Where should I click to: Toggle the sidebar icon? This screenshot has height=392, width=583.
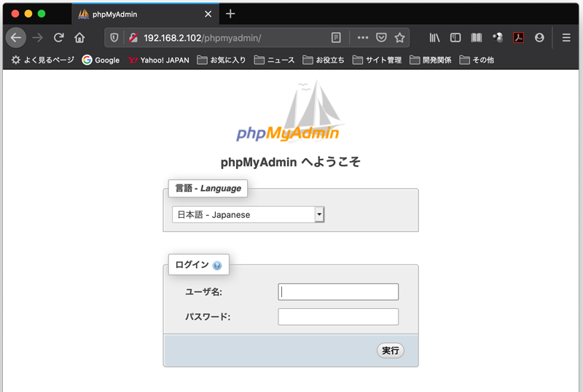(x=455, y=38)
